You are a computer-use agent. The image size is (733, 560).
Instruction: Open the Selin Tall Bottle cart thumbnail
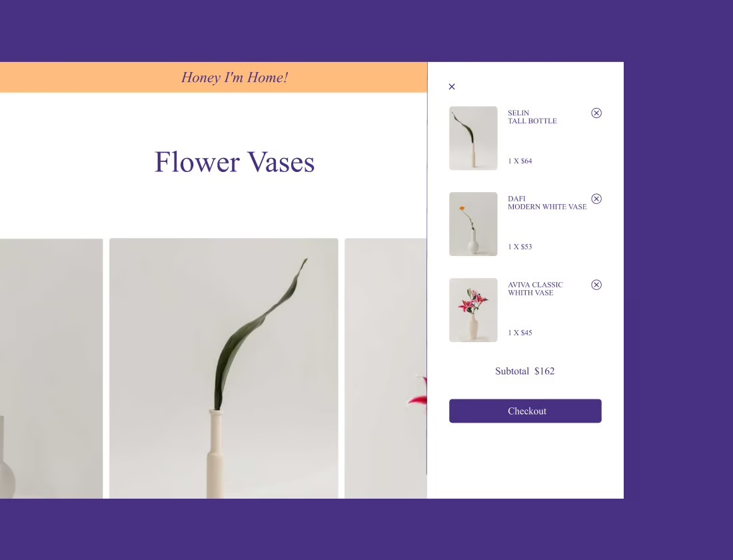coord(473,138)
